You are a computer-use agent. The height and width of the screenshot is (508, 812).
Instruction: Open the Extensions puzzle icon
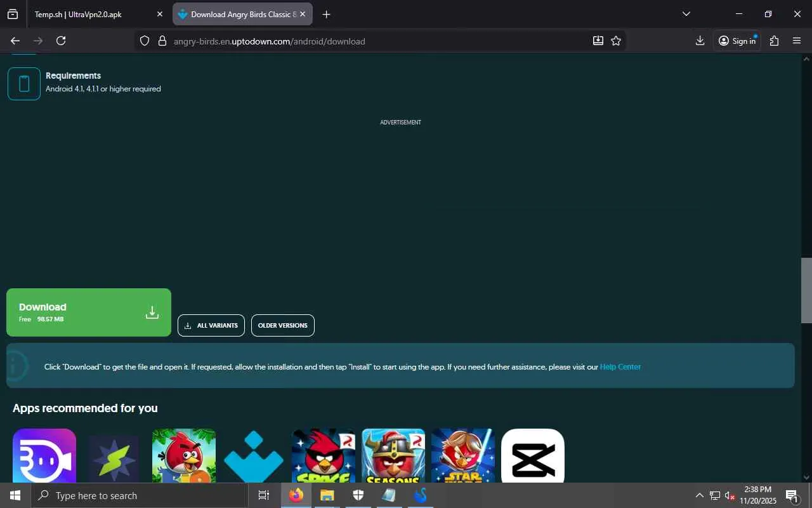[x=774, y=41]
